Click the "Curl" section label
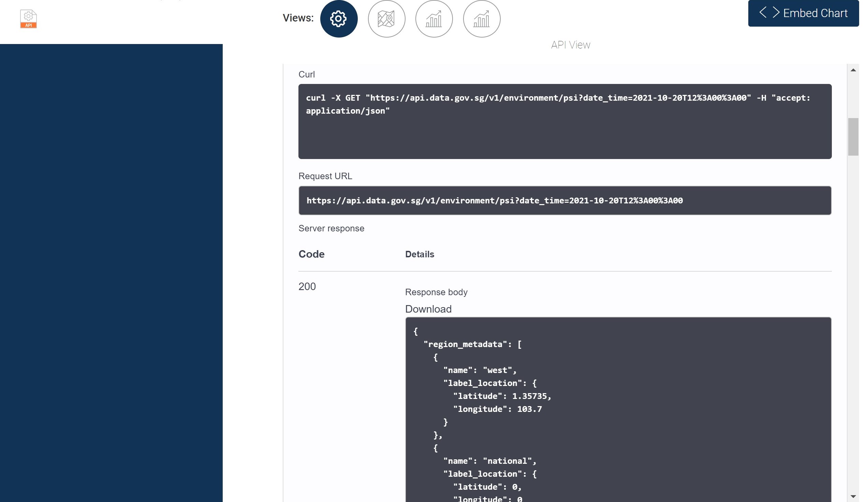Screen dimensions: 868x502 coord(307,74)
